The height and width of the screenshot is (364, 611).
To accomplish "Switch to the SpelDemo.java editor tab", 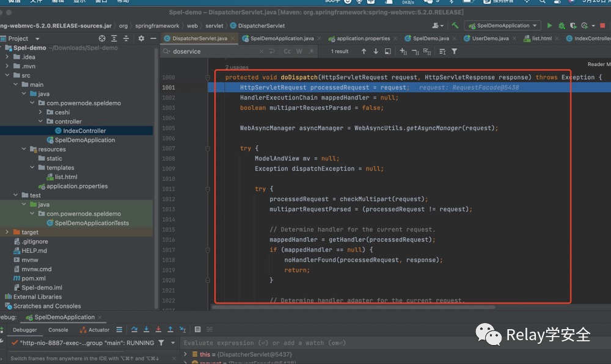I will pyautogui.click(x=431, y=38).
